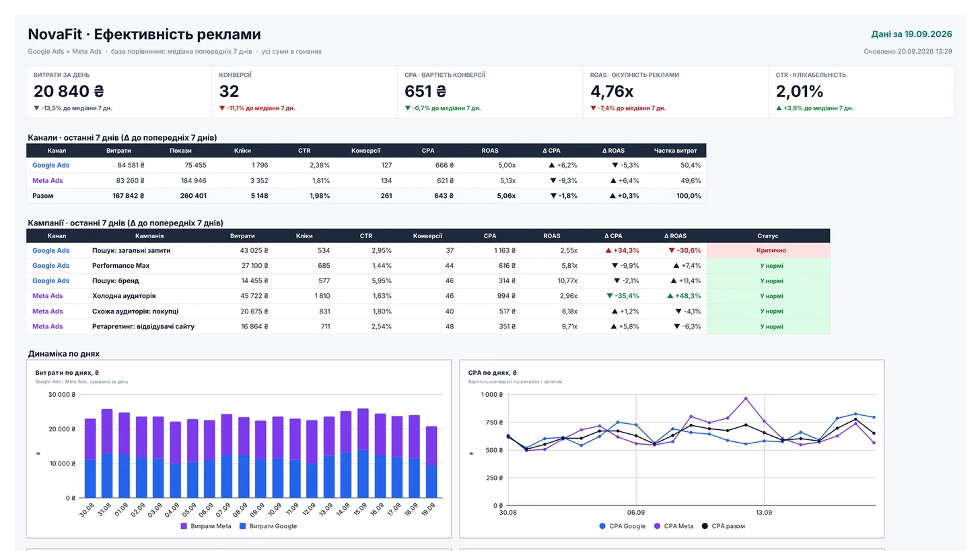Click the 19.09 bar in spend chart
The height and width of the screenshot is (551, 980).
point(431,462)
